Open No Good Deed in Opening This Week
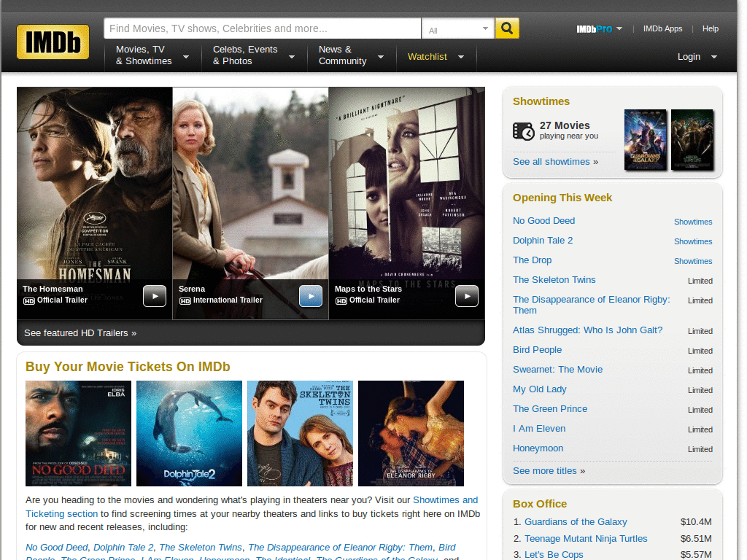747x560 pixels. coord(543,220)
